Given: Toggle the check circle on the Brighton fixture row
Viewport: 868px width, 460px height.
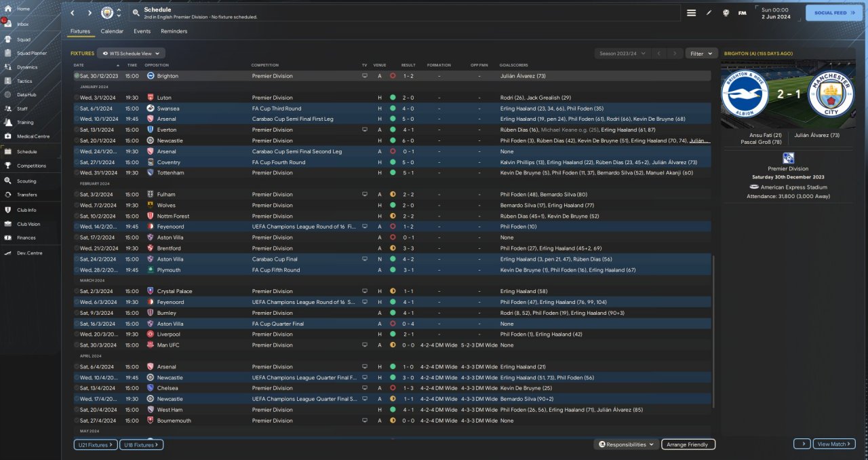Looking at the screenshot, I should (77, 76).
